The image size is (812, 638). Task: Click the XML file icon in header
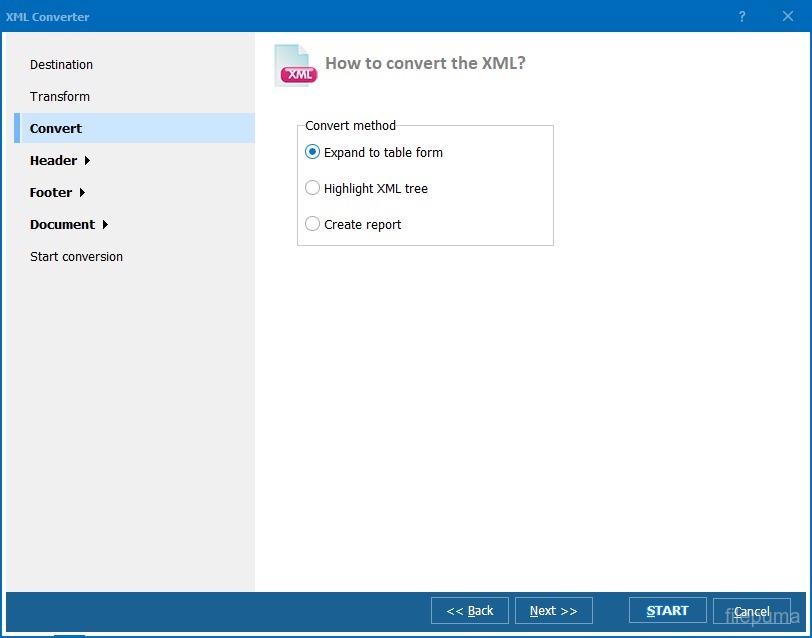[x=295, y=66]
